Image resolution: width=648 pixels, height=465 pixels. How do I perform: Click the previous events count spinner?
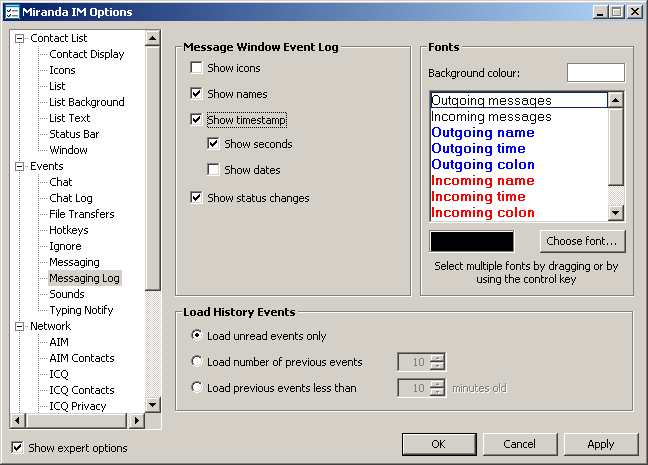point(437,362)
